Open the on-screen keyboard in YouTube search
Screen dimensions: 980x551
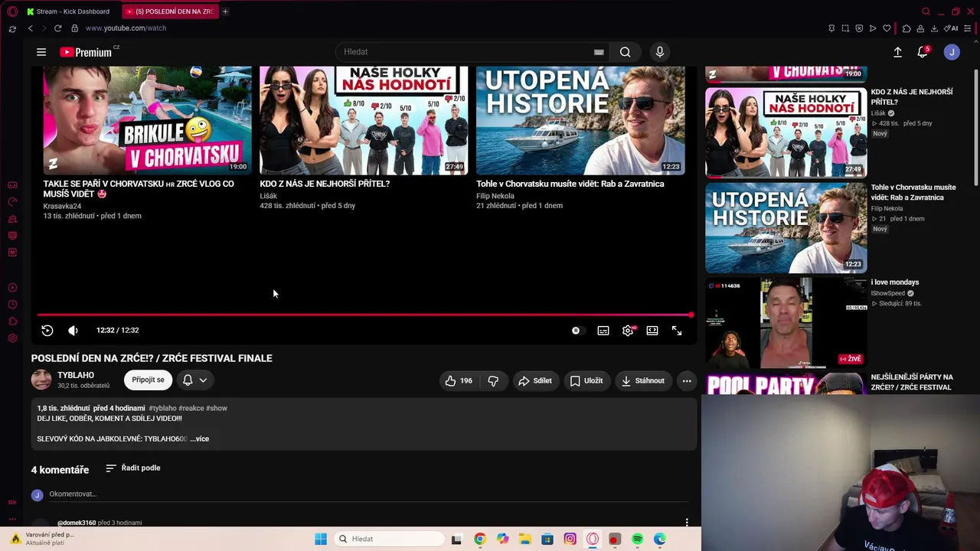(599, 52)
